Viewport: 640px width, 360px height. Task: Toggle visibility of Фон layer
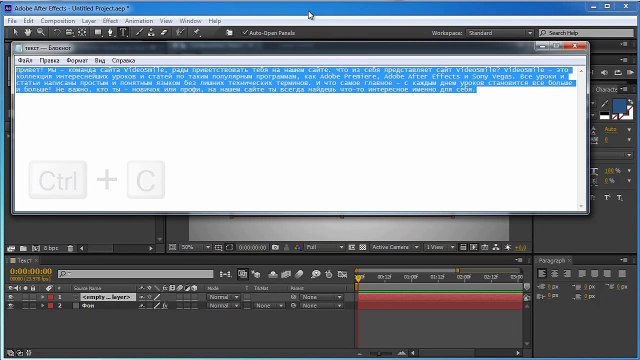point(11,306)
